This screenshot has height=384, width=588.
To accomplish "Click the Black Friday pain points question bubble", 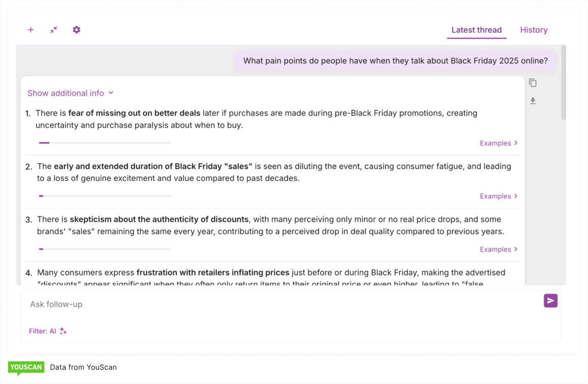I will 395,61.
